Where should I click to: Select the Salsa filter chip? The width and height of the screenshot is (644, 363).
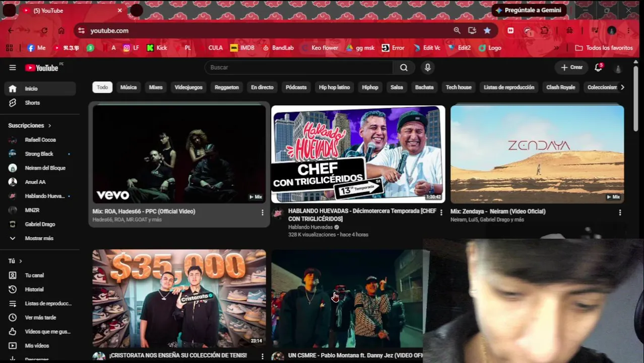[397, 87]
